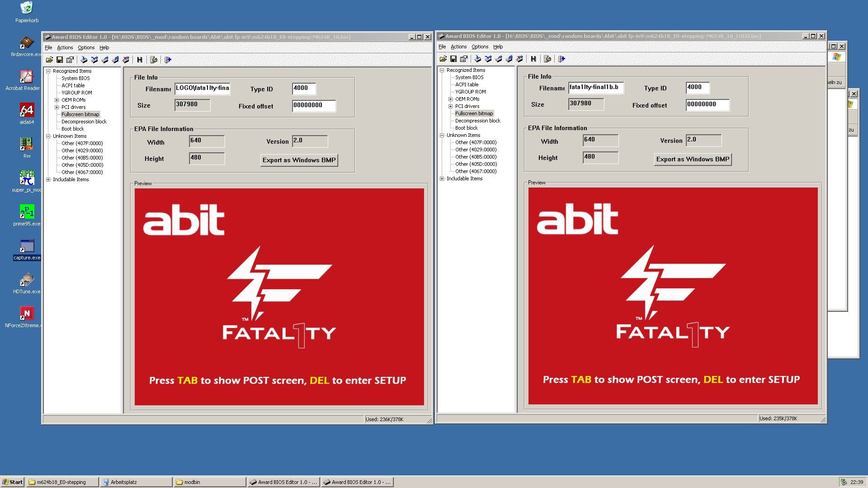Click the configuration gear icon in M624B_18.bin editor
The height and width of the screenshot is (488, 868).
[154, 60]
